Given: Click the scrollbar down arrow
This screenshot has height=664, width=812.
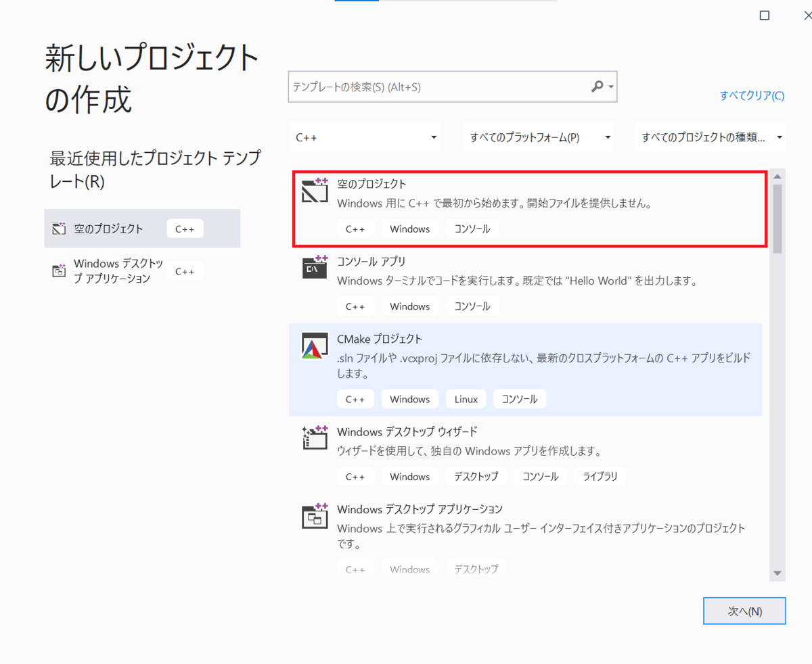Looking at the screenshot, I should click(x=777, y=574).
